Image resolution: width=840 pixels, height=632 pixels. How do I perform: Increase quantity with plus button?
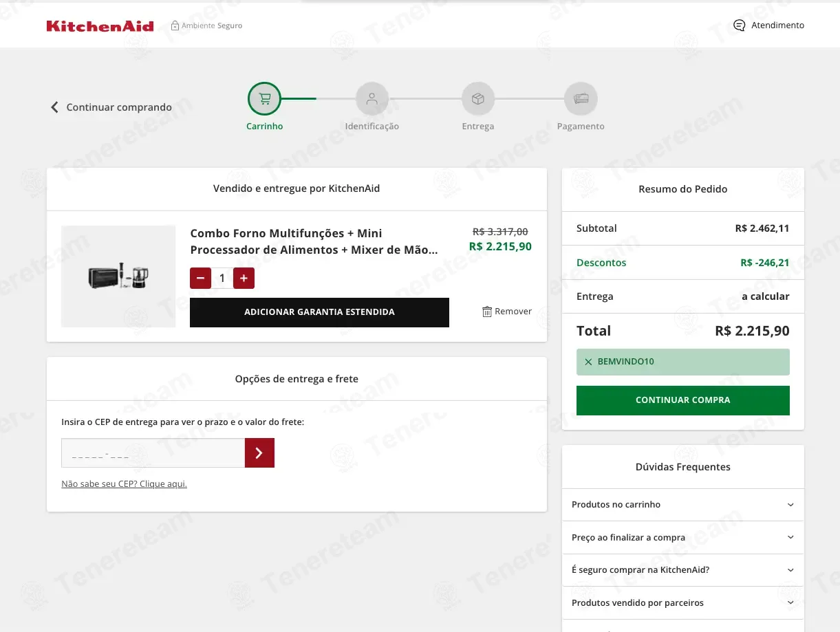244,279
